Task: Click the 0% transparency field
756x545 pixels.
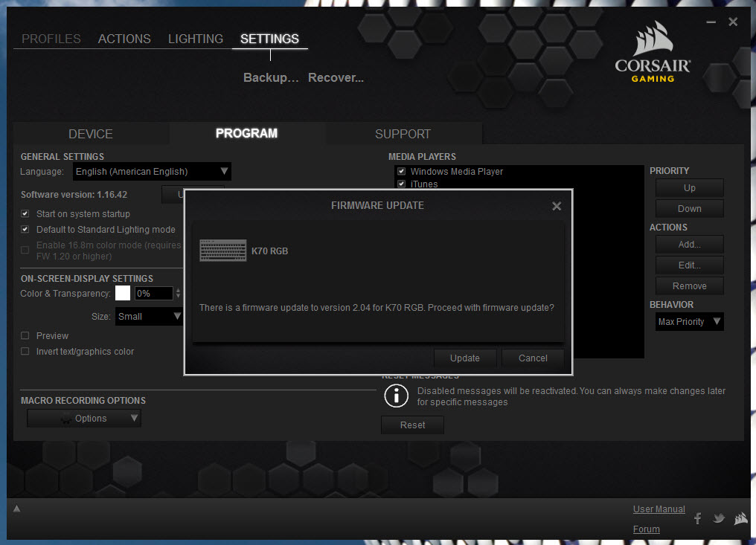Action: (153, 293)
